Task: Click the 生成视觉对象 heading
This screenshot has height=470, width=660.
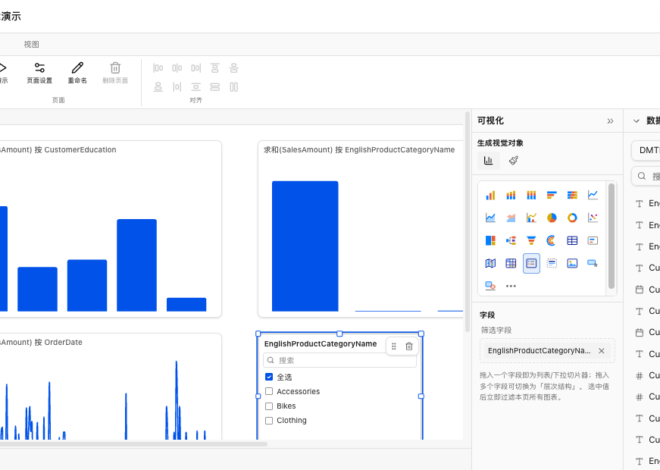Action: 500,143
